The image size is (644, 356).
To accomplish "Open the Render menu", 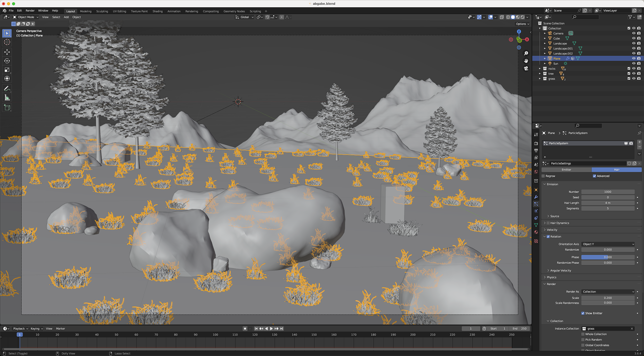I will pyautogui.click(x=30, y=11).
